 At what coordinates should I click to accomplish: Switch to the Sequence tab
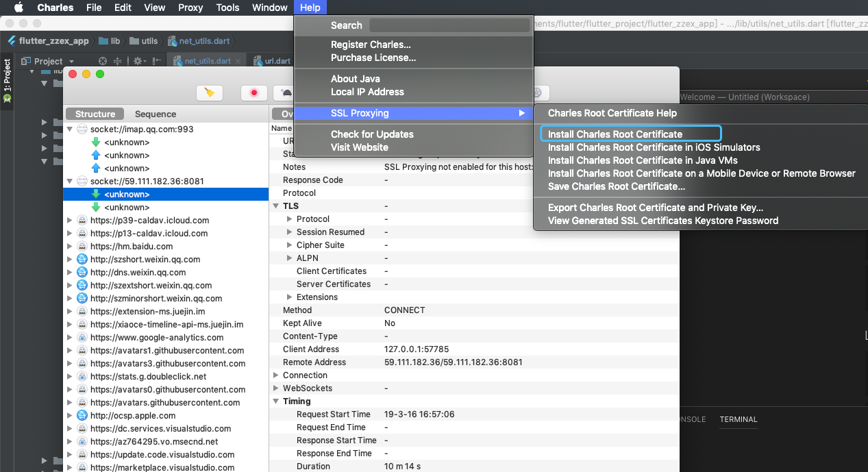click(156, 114)
